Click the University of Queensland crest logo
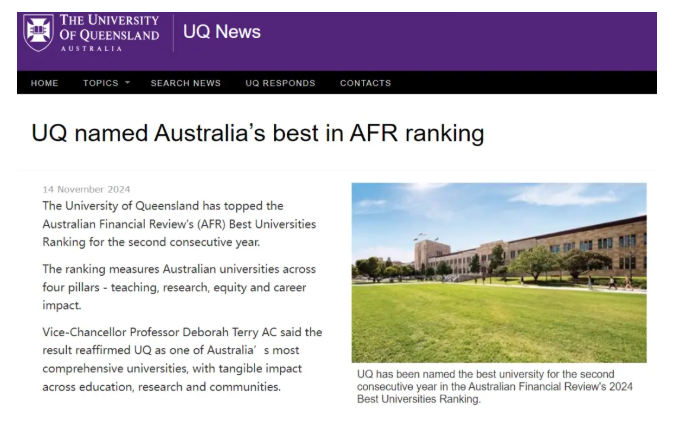 tap(38, 32)
